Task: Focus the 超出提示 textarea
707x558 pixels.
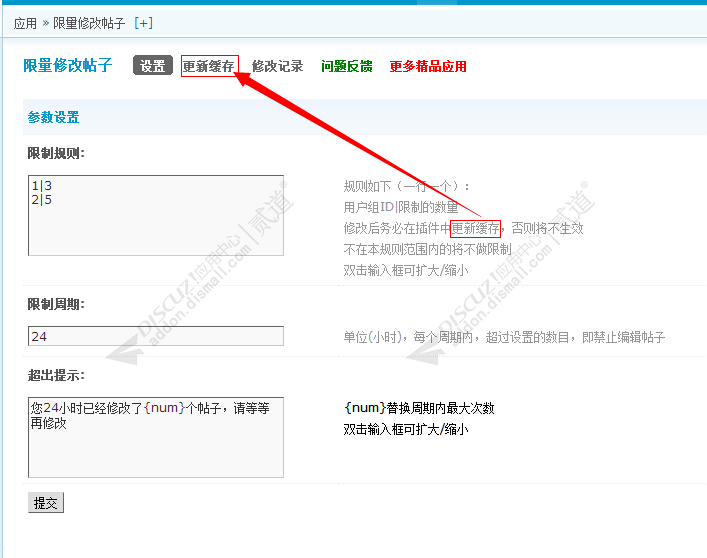Action: (x=156, y=437)
